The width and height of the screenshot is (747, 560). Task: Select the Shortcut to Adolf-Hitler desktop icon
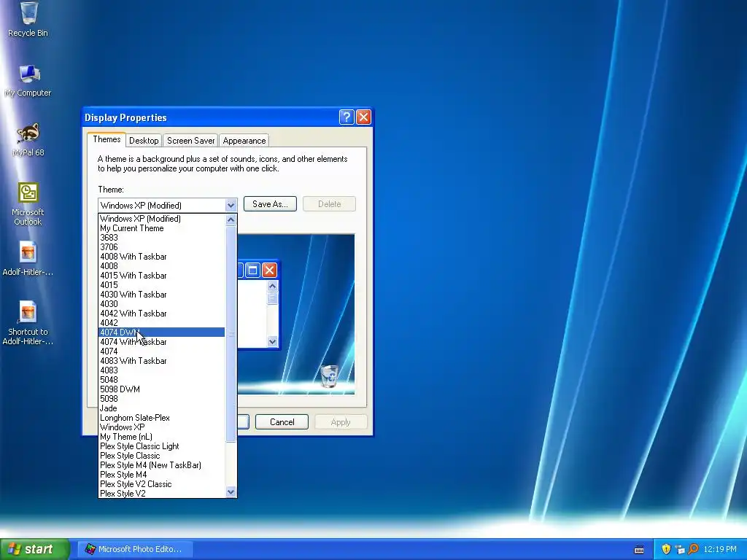[28, 323]
